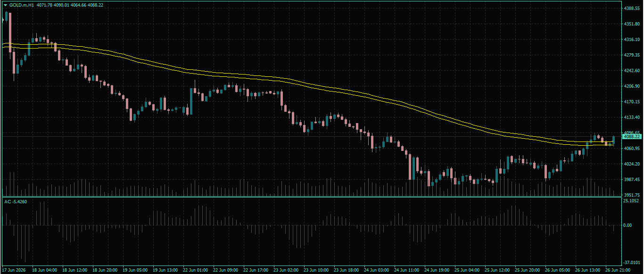Screen dimensions: 644x274
Task: Click the 3987.45 price scale label
Action: coord(631,180)
